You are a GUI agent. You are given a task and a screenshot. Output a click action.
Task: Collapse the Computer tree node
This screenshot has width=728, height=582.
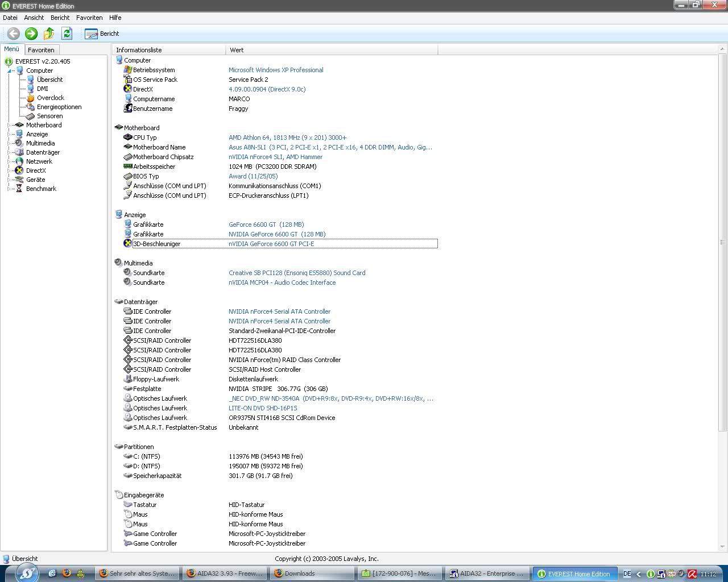[x=10, y=70]
